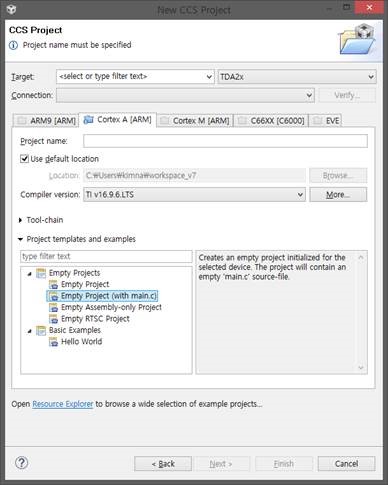Select Empty Assembly-only Project template
388x485 pixels.
click(111, 307)
